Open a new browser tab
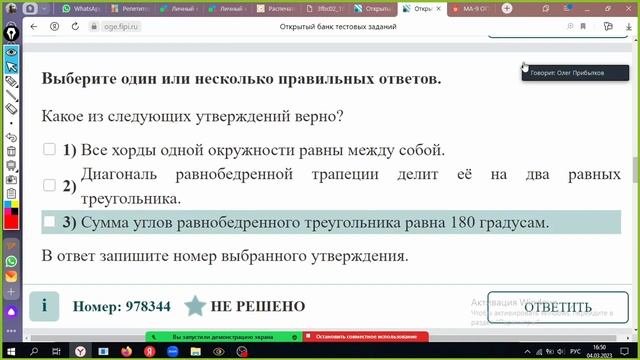 click(507, 8)
